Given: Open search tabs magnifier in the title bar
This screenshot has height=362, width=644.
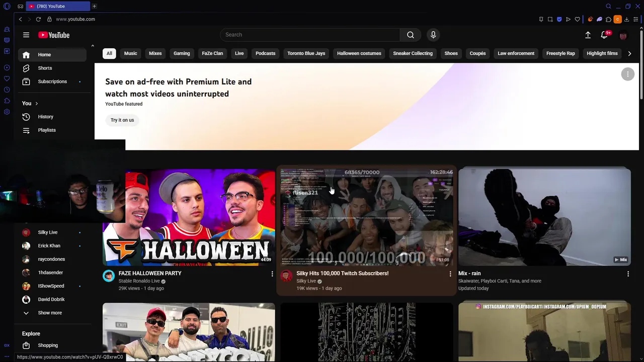Looking at the screenshot, I should point(608,6).
